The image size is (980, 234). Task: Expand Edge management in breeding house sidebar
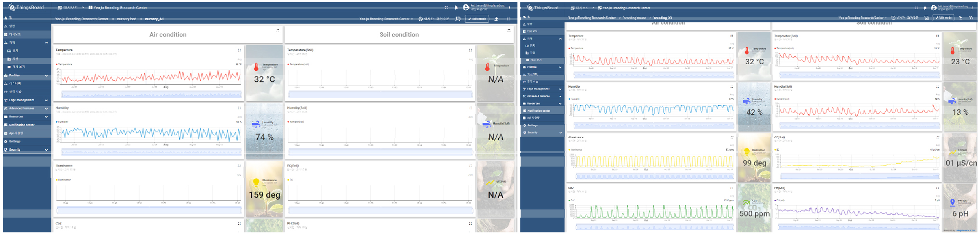542,89
